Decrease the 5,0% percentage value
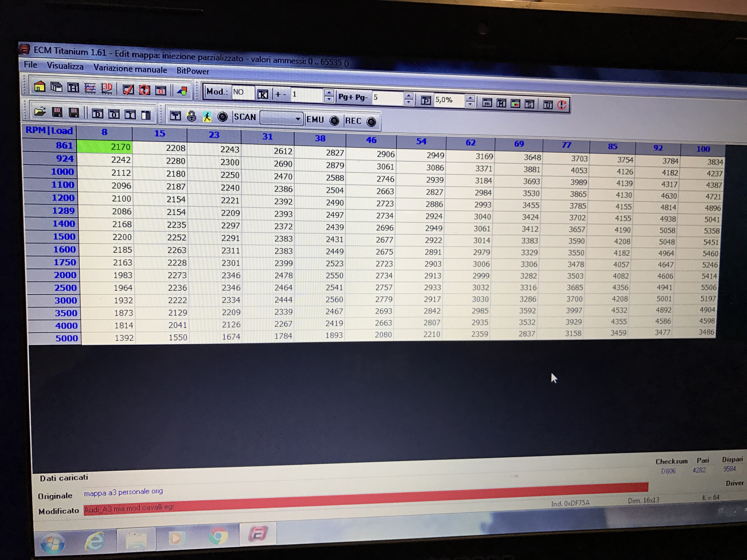 click(x=470, y=104)
